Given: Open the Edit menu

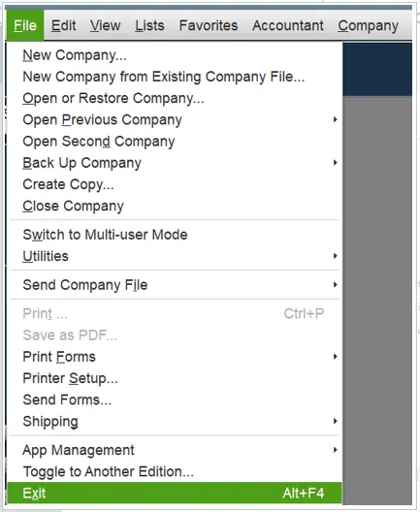Looking at the screenshot, I should click(63, 25).
